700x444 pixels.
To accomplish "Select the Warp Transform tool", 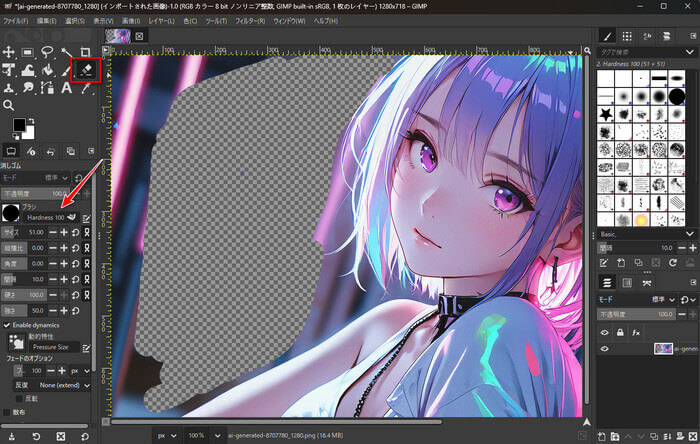I will coord(28,70).
